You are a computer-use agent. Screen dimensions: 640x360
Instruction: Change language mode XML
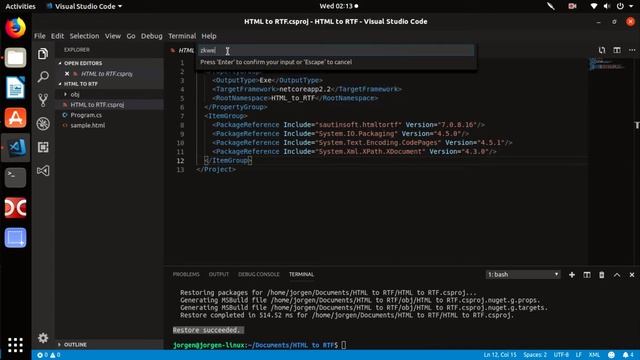click(x=594, y=355)
